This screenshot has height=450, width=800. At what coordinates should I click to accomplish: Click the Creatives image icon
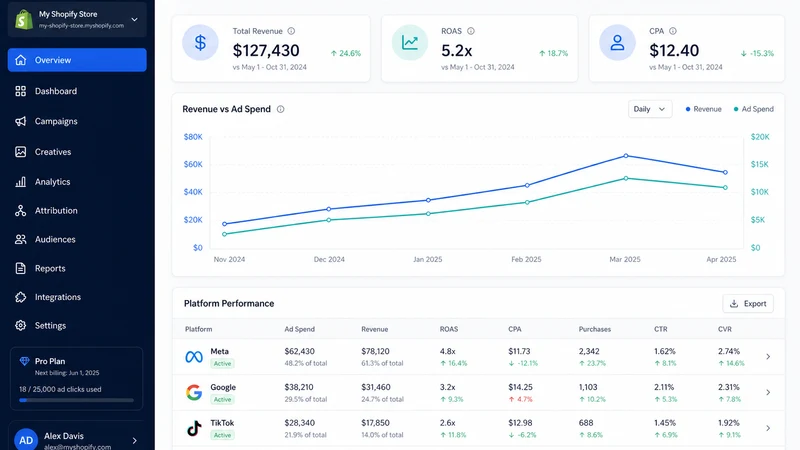[x=20, y=152]
